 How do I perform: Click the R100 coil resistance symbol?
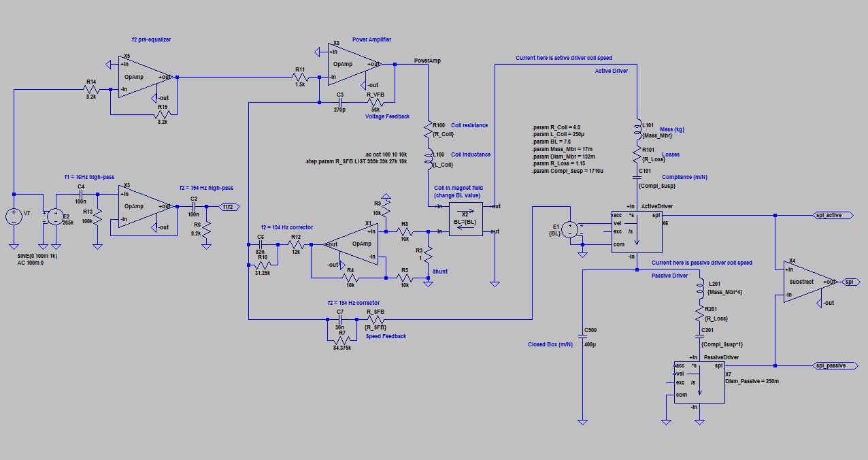point(429,128)
